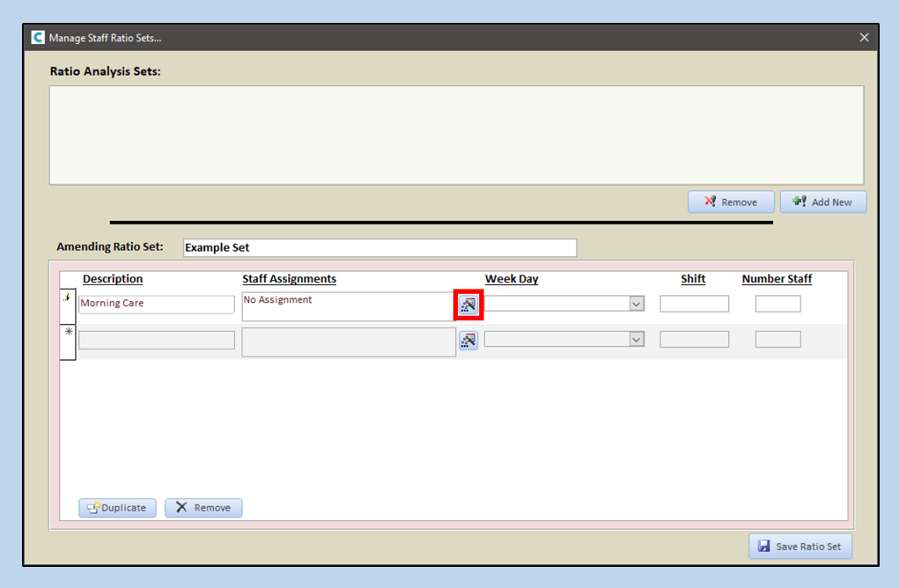Click the Description field in the new row
Viewport: 899px width, 588px height.
pyautogui.click(x=157, y=340)
